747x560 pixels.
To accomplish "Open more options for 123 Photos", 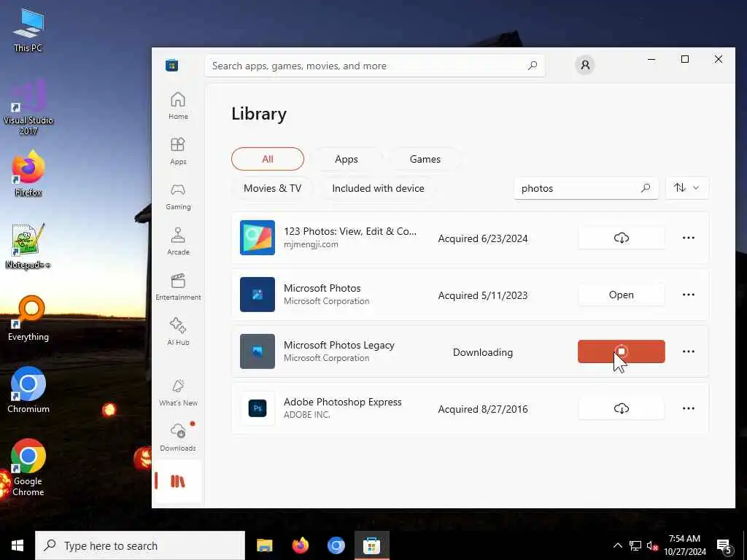I will 689,238.
